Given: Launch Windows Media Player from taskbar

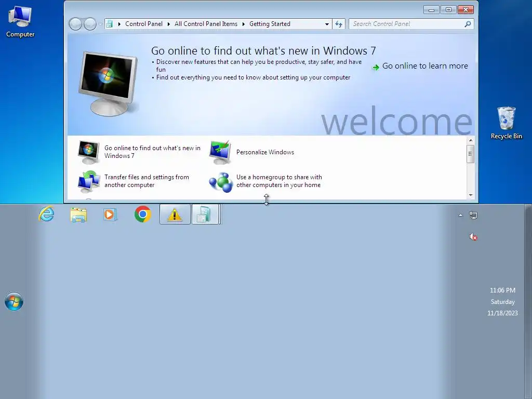Looking at the screenshot, I should (x=110, y=215).
